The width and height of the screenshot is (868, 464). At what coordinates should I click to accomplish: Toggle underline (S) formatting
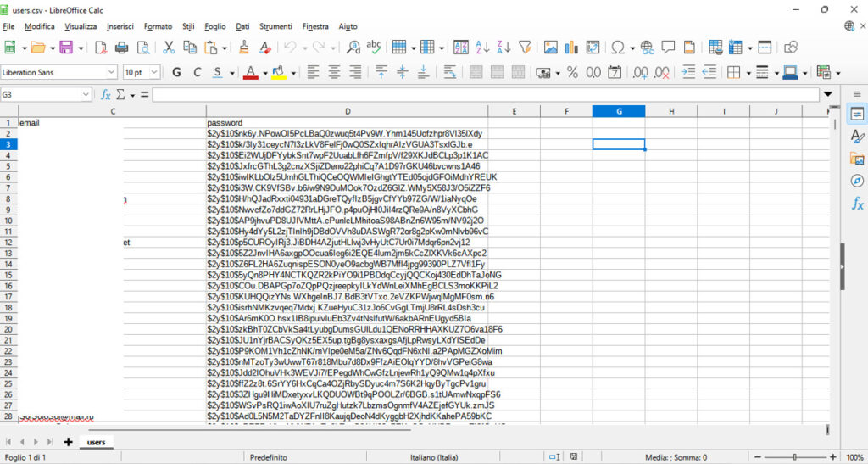(x=219, y=72)
